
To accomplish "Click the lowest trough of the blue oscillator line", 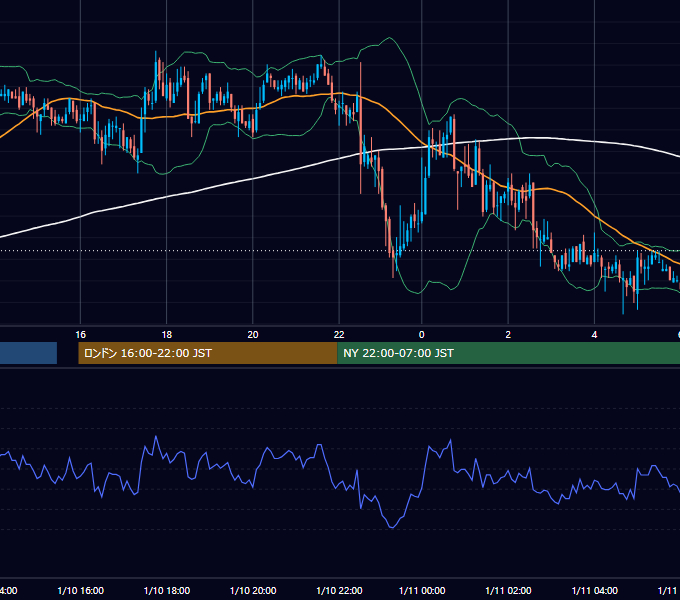I will [392, 528].
